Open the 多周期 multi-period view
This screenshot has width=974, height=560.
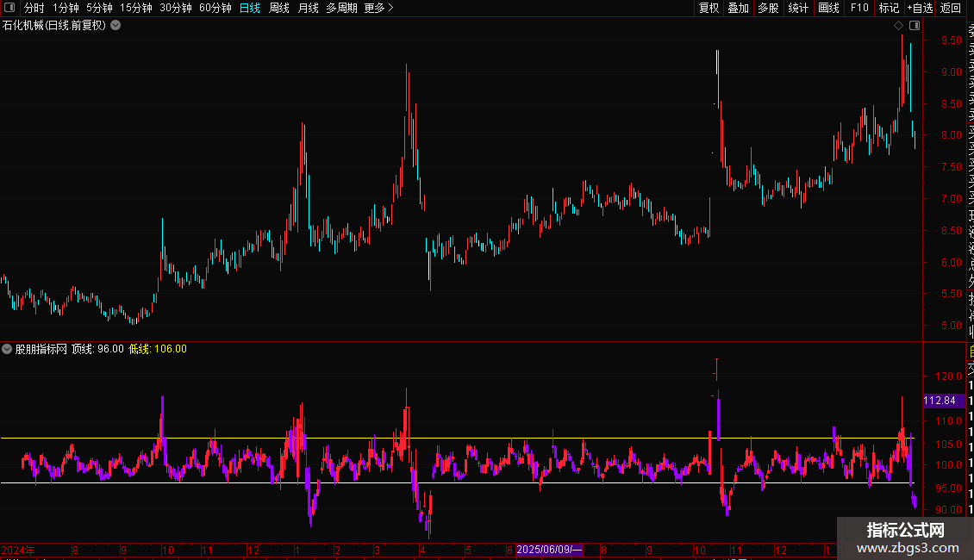point(341,8)
